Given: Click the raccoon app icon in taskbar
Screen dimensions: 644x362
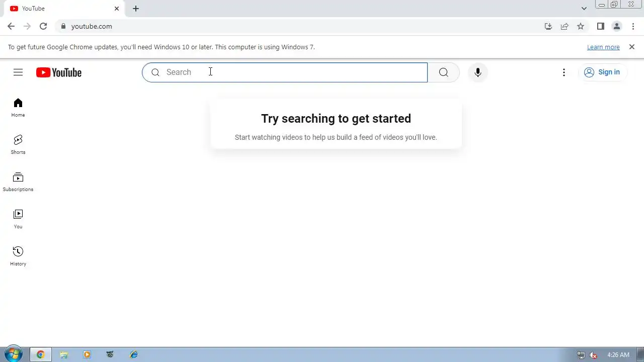Looking at the screenshot, I should [110, 354].
